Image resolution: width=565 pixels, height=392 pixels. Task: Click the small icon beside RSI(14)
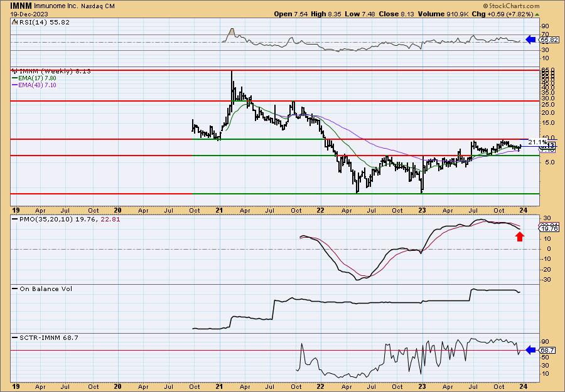coord(14,22)
